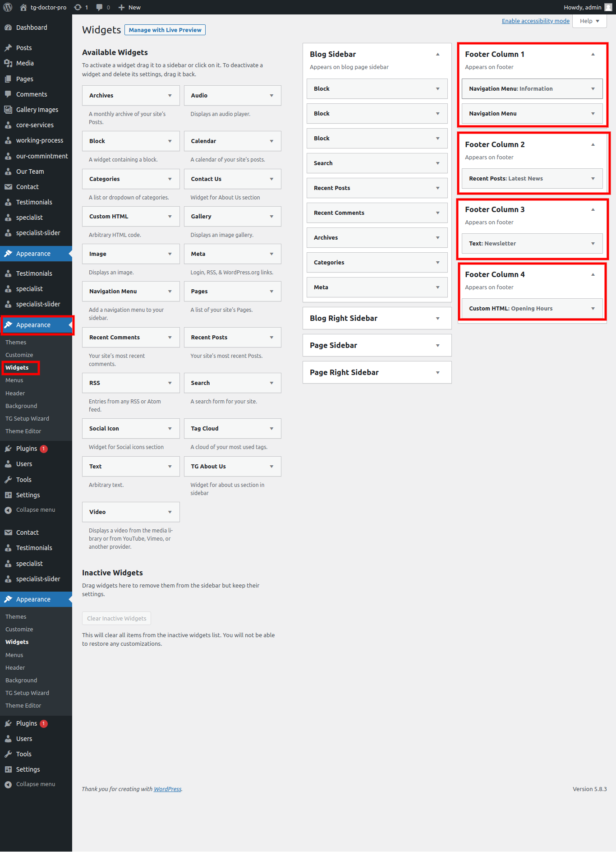Expand the Custom HTML available widget
The height and width of the screenshot is (852, 616).
tap(170, 217)
